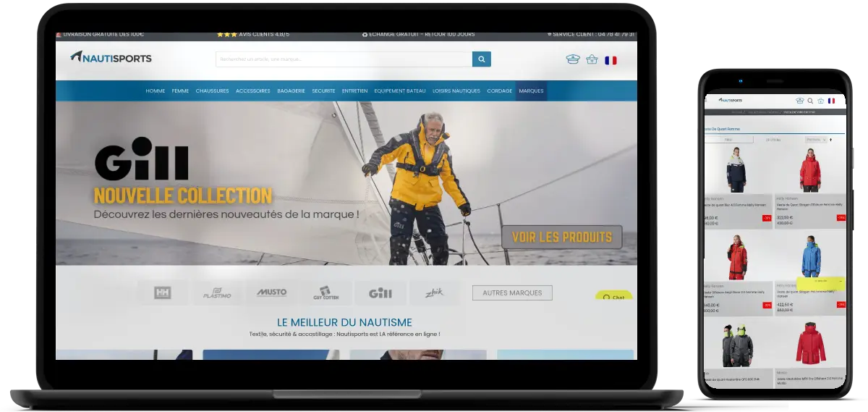Click the French flag language icon on the laptop
Image resolution: width=868 pixels, height=412 pixels.
pyautogui.click(x=610, y=60)
